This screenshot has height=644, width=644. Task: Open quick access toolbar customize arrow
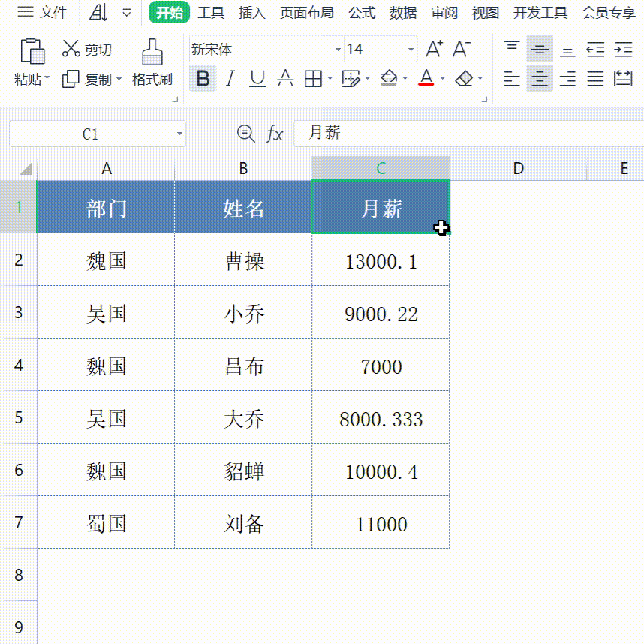(x=127, y=13)
